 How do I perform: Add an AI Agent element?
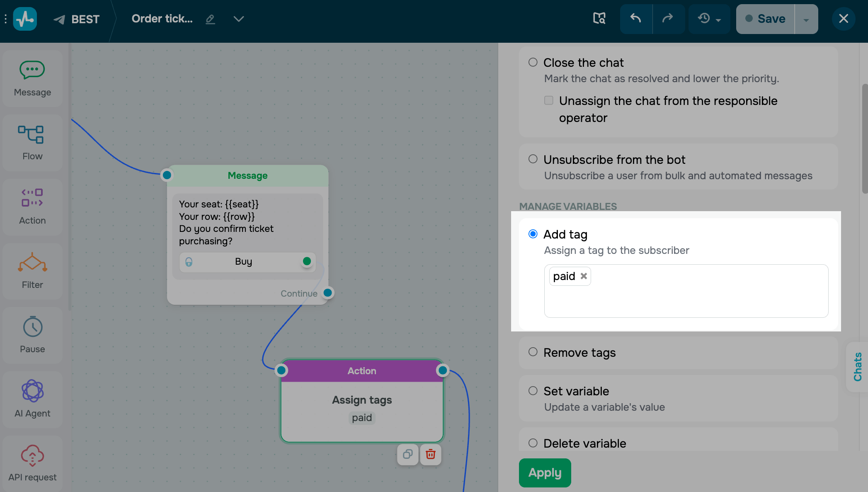click(x=32, y=400)
